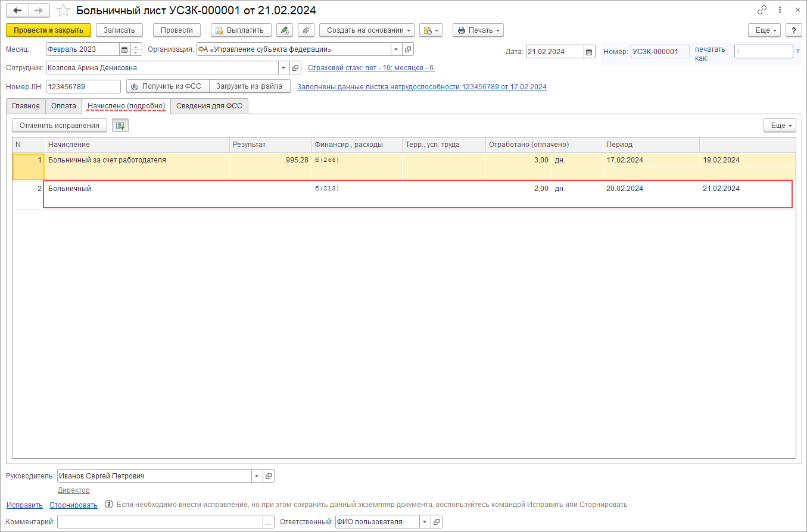807x532 pixels.
Task: Click the Результат column header
Action: (x=271, y=145)
